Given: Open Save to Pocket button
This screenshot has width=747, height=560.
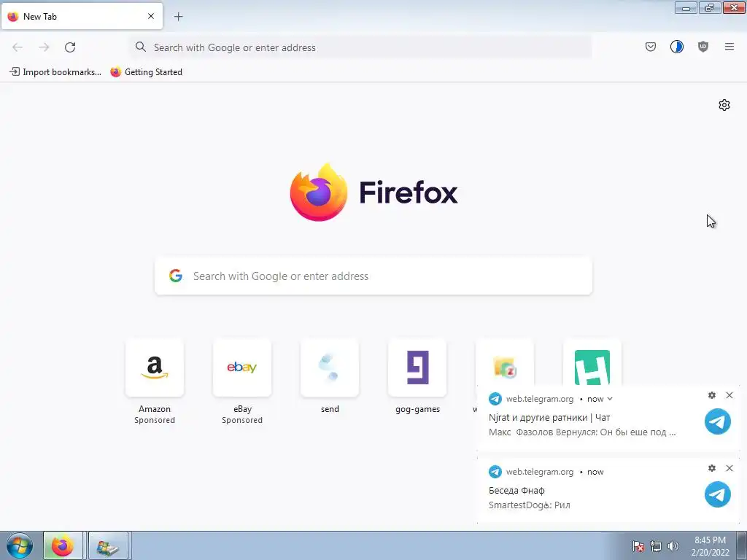Looking at the screenshot, I should click(650, 47).
